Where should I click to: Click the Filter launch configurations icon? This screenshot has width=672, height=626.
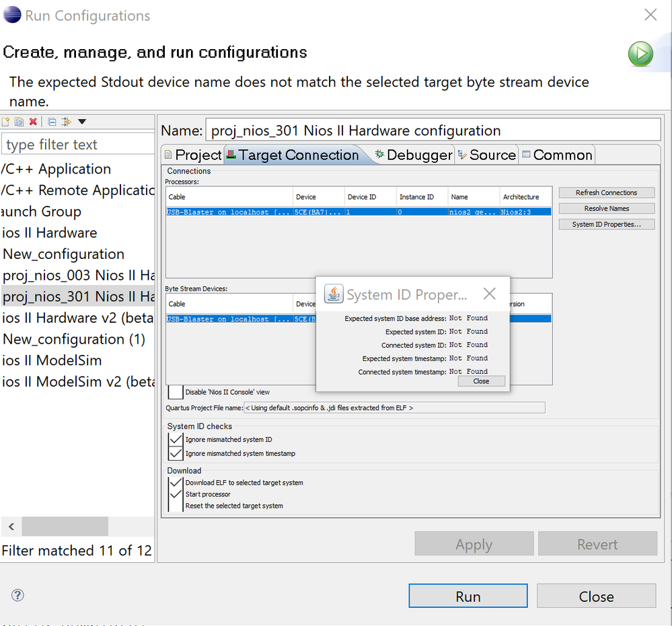pyautogui.click(x=66, y=122)
